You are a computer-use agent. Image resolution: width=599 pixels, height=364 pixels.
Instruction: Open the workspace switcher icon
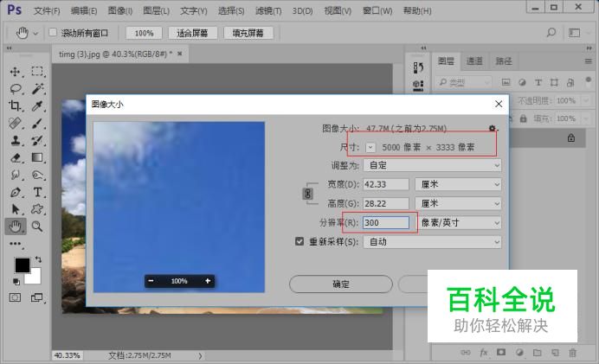point(574,33)
